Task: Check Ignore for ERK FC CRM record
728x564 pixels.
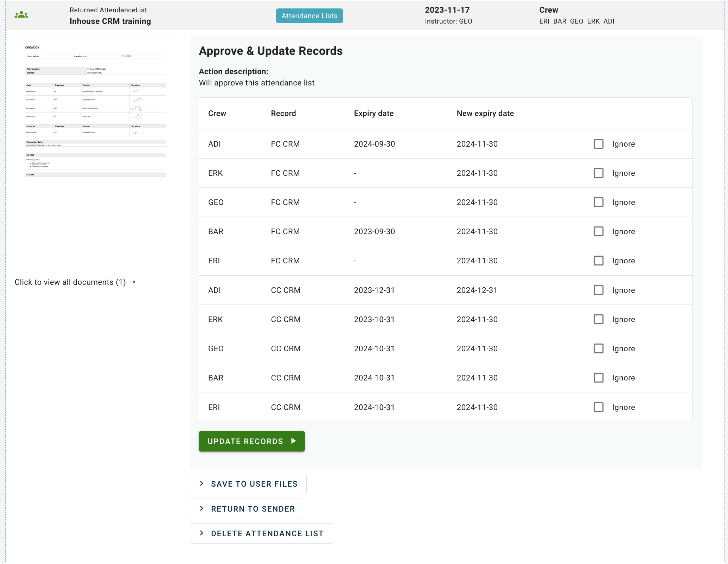Action: click(598, 173)
